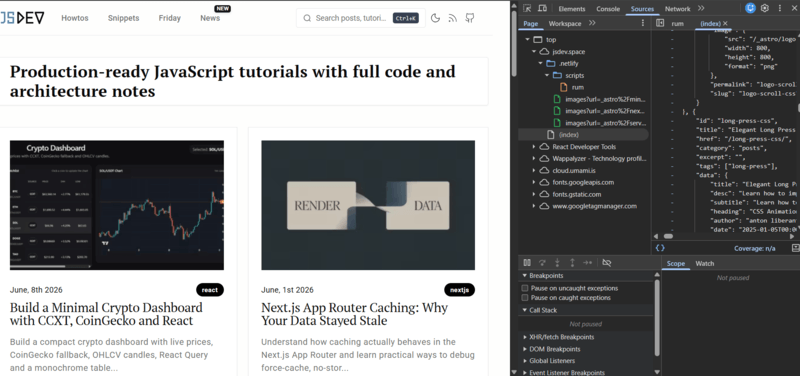
Task: Expand cloud.umami.is node
Action: 534,170
